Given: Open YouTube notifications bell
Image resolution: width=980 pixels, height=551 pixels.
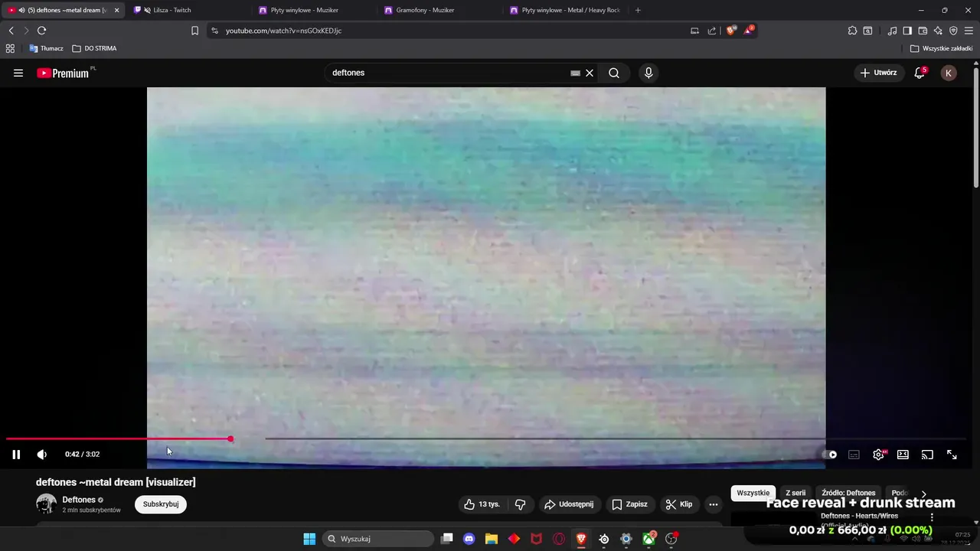Looking at the screenshot, I should click(x=920, y=73).
